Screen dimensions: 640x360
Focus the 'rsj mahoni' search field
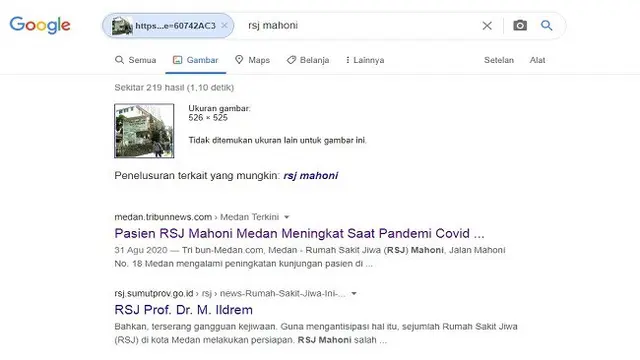click(x=359, y=25)
